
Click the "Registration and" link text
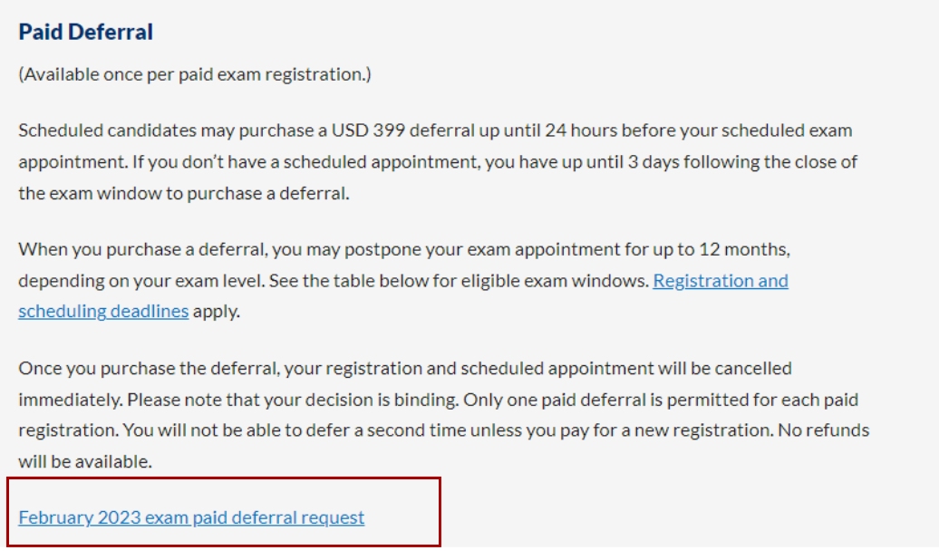click(721, 280)
